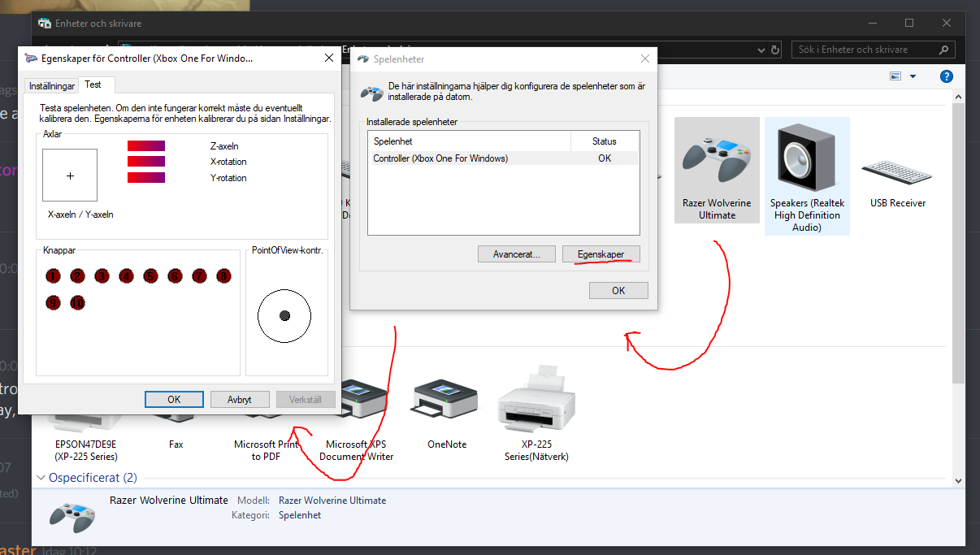Screen dimensions: 980x555
Task: Click the Status column header
Action: tap(604, 141)
